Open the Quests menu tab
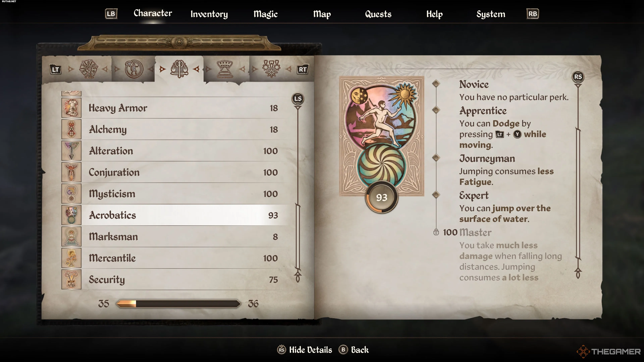Image resolution: width=644 pixels, height=362 pixels. click(378, 14)
